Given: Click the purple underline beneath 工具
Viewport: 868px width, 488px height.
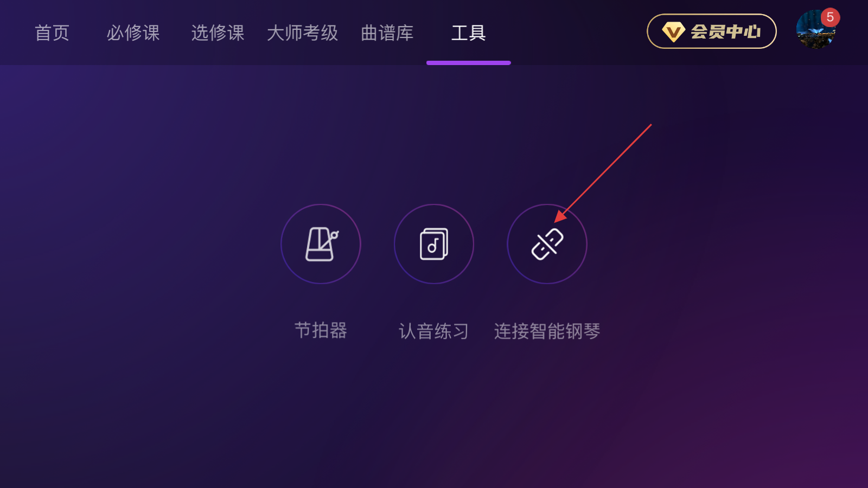Looking at the screenshot, I should 469,63.
